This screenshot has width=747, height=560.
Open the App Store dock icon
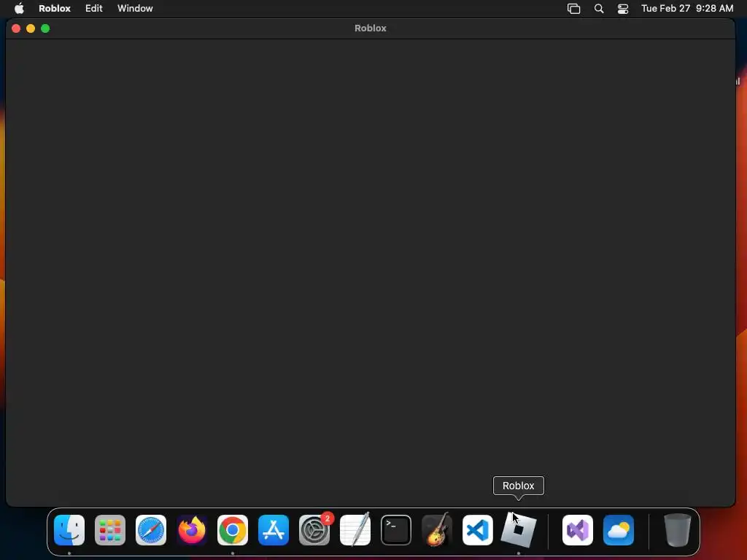pos(274,530)
